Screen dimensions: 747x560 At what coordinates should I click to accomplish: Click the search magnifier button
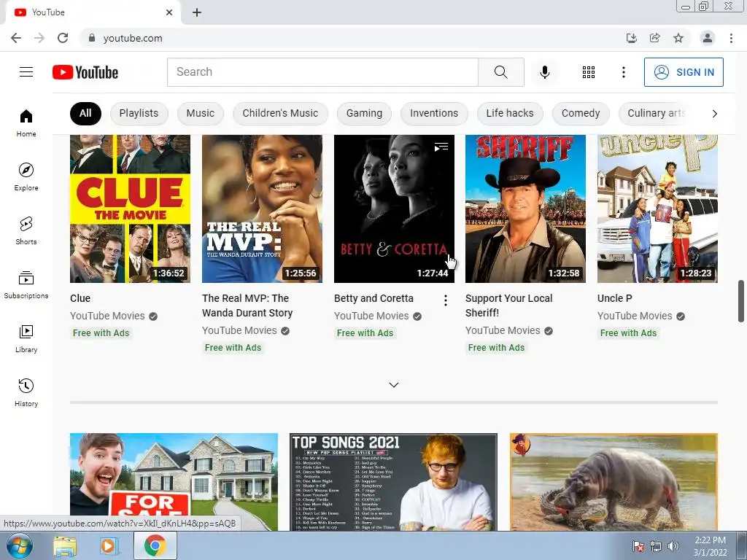(500, 72)
